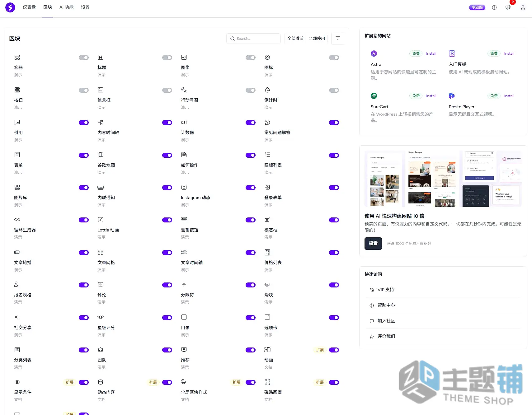Click the 扩展 badge on 动态内容
The width and height of the screenshot is (532, 415).
pyautogui.click(x=153, y=382)
